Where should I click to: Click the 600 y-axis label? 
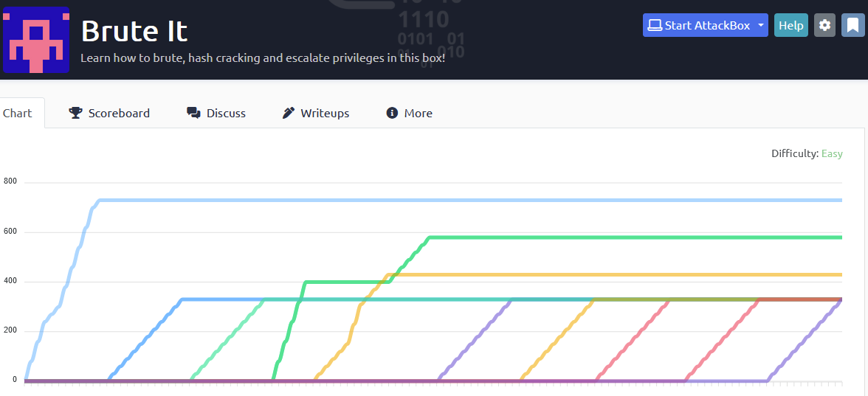[10, 232]
